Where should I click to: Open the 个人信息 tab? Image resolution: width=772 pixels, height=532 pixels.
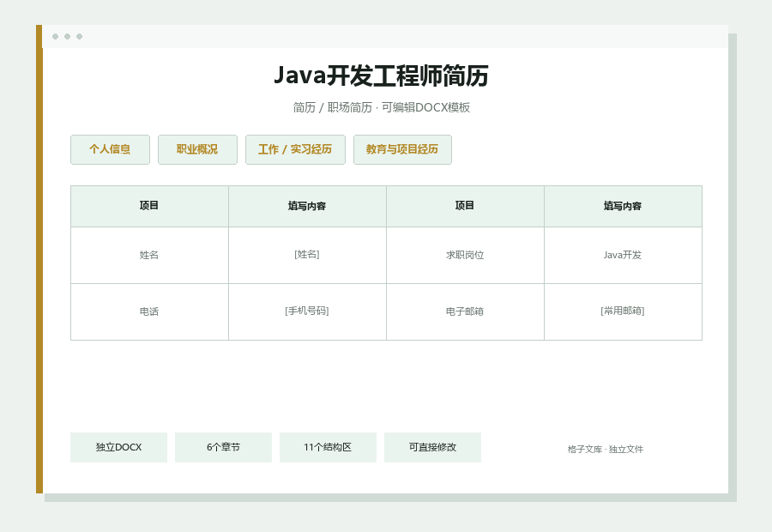click(x=110, y=150)
